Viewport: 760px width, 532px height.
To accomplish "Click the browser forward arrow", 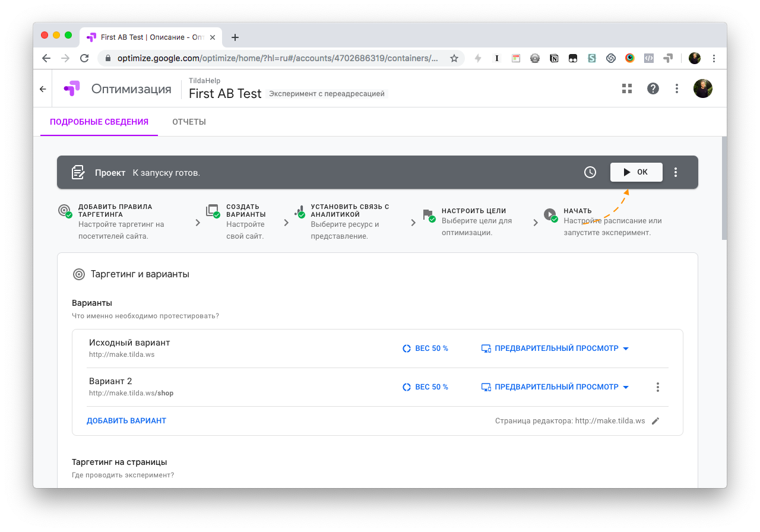I will (x=65, y=58).
